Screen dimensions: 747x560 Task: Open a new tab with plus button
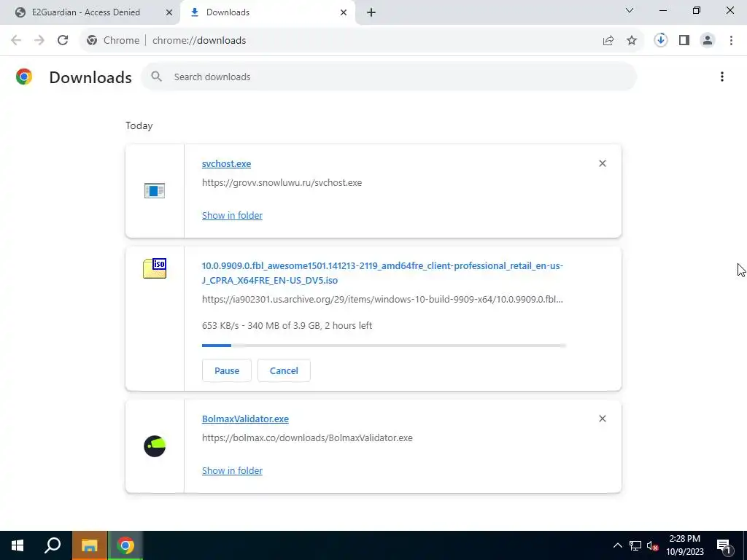371,12
